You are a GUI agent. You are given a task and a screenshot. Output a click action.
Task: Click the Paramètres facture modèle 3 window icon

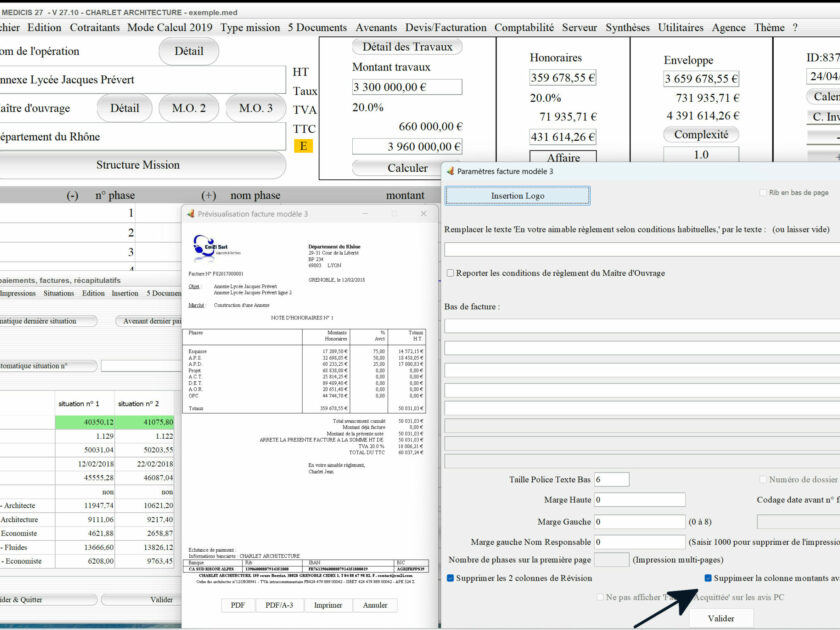451,171
